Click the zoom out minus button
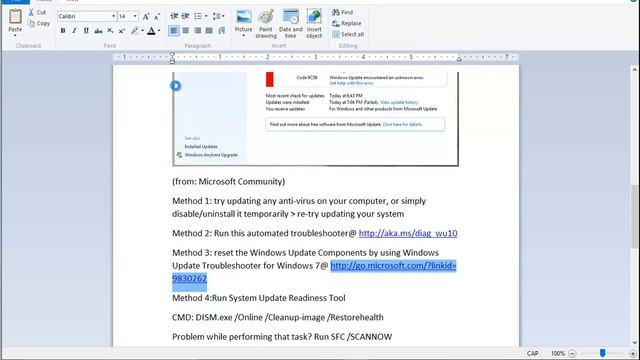640x360 pixels. pos(572,353)
